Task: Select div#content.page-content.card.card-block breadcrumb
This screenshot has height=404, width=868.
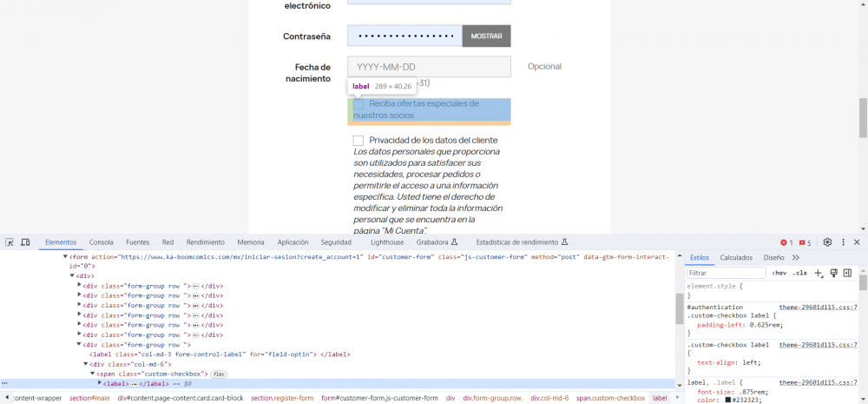Action: [181, 398]
